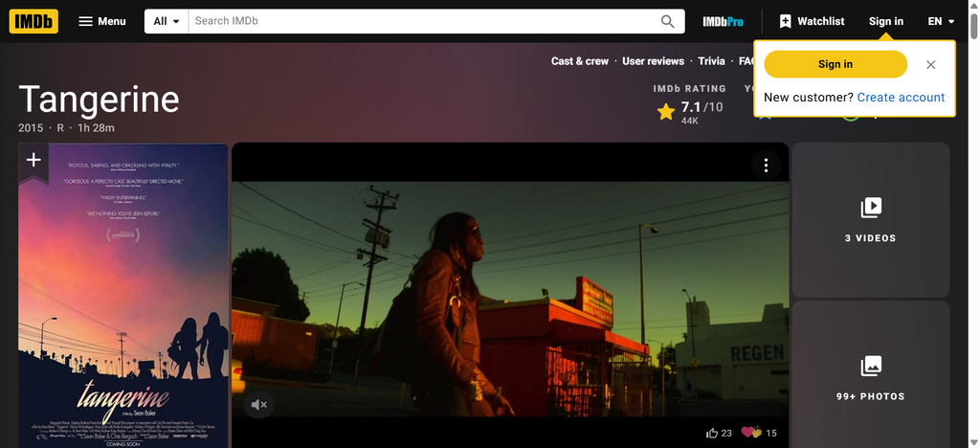Click Sign in in the top navigation
Screen dimensions: 980x448
tap(885, 21)
